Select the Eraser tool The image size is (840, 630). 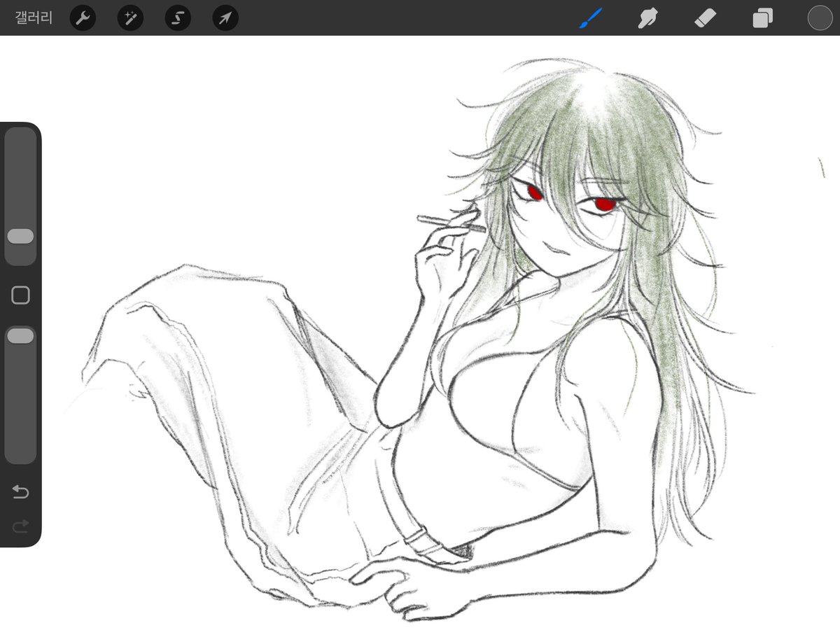click(x=705, y=17)
